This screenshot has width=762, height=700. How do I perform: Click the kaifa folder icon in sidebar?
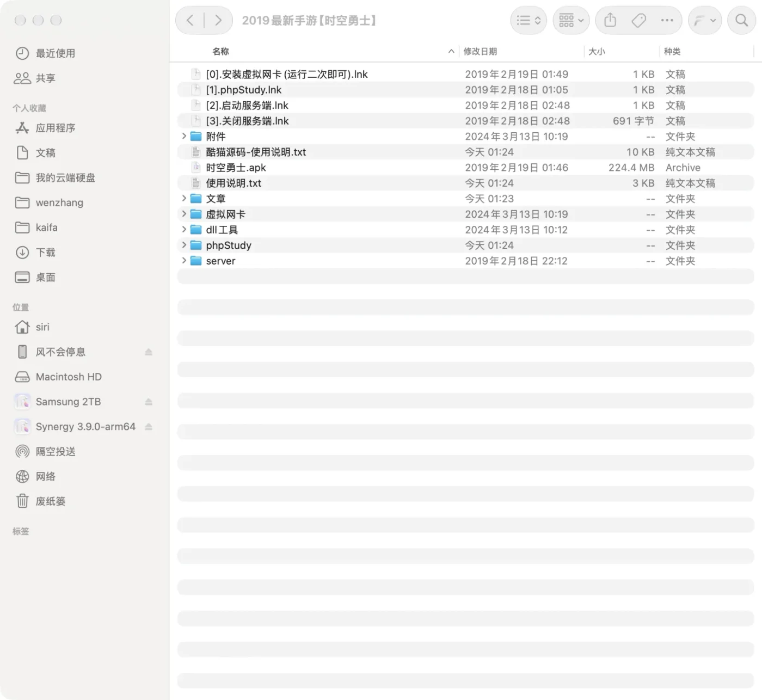22,228
